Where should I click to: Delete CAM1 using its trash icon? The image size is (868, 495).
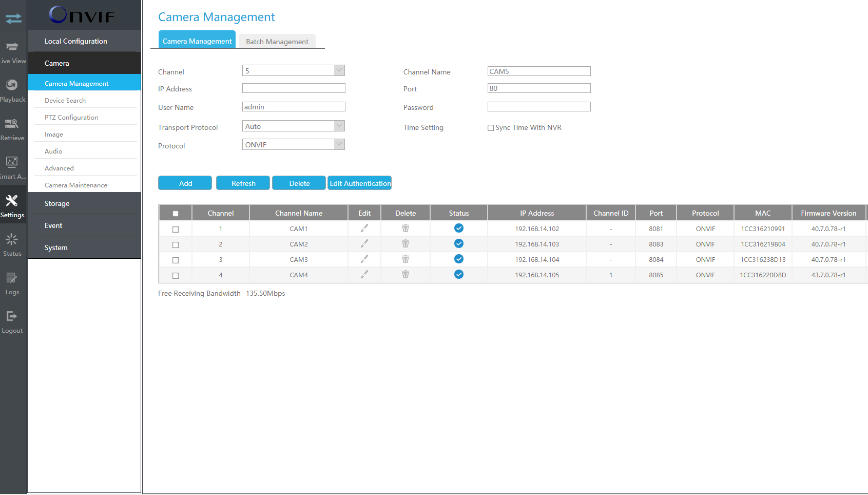click(x=406, y=228)
